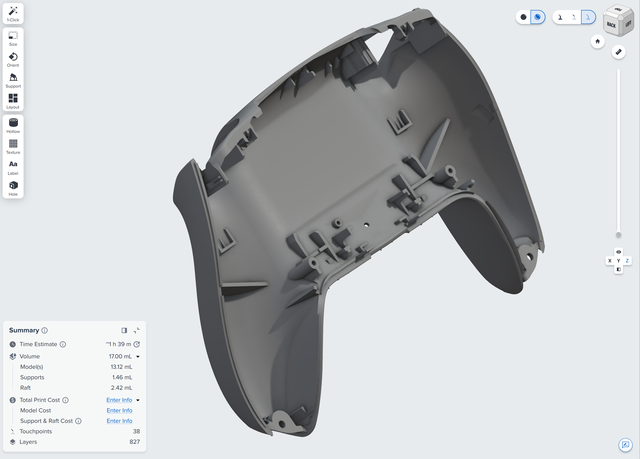The height and width of the screenshot is (459, 640).
Task: Select striped printability view mode
Action: click(x=538, y=17)
